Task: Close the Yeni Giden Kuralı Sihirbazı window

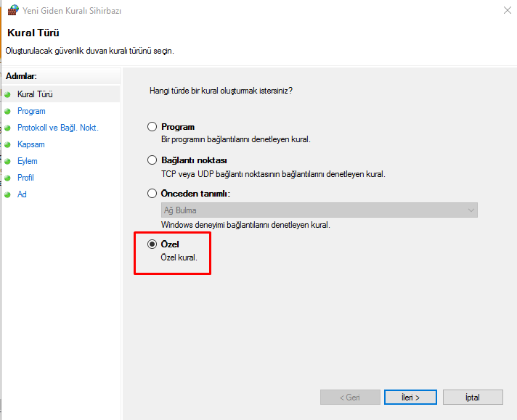Action: (505, 10)
